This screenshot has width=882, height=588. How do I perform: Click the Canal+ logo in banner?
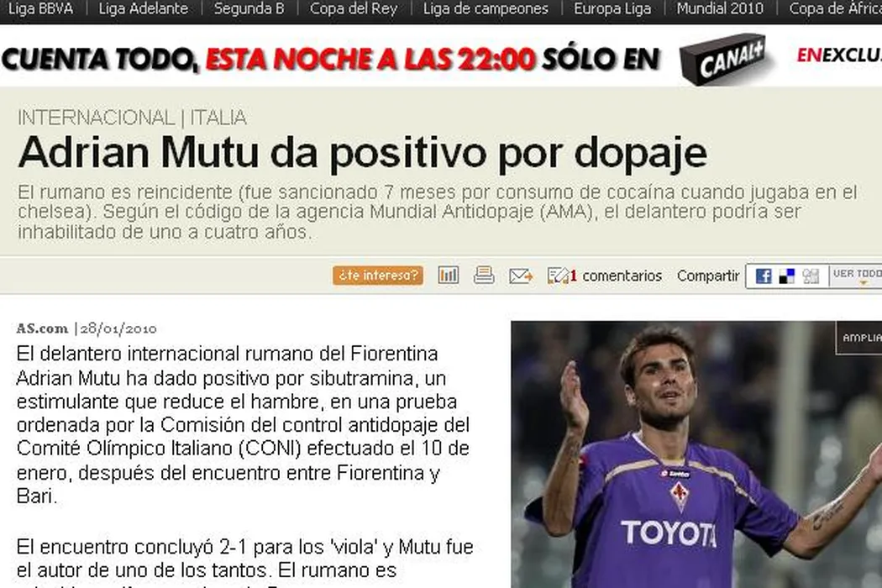click(725, 59)
